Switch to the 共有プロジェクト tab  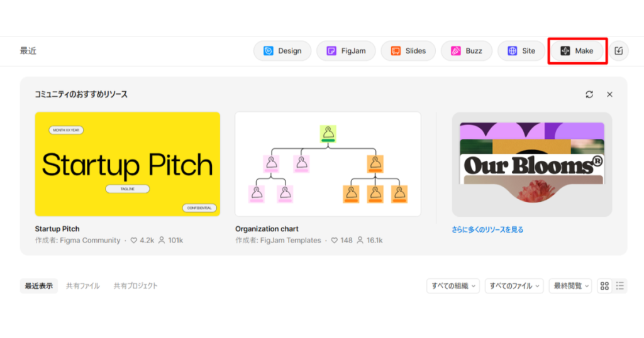coord(136,286)
